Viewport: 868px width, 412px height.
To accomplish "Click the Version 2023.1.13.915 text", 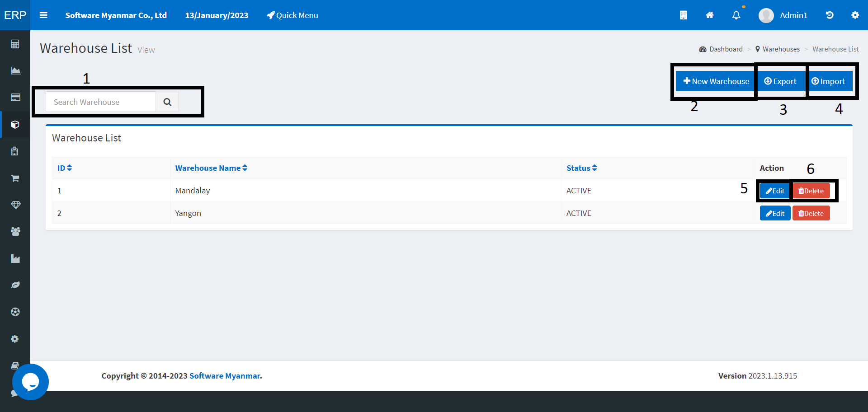I will pyautogui.click(x=758, y=376).
